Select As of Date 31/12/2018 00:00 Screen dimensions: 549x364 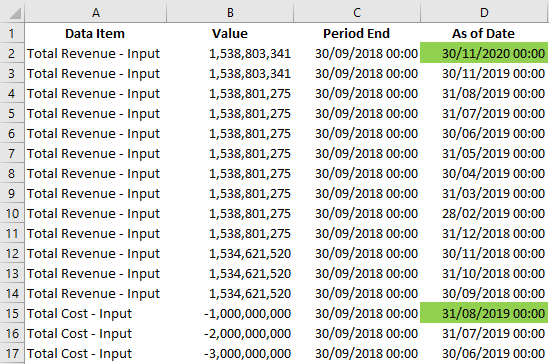[x=484, y=233]
